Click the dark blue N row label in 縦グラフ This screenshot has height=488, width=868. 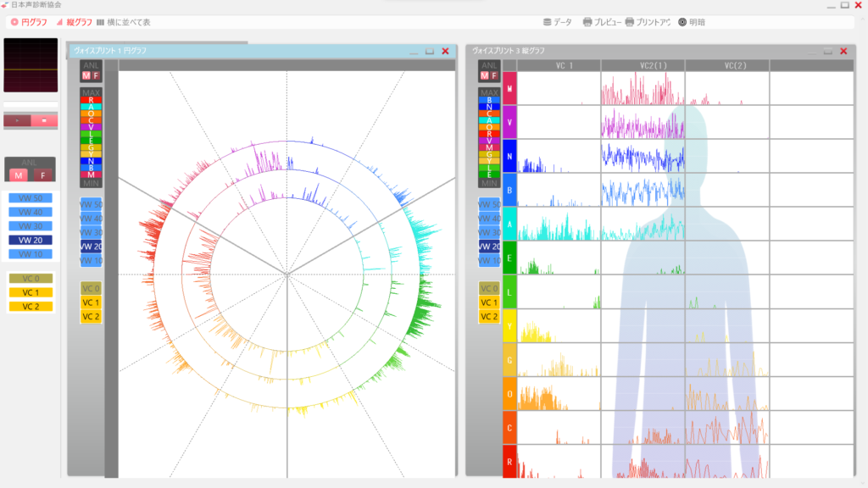tap(509, 156)
